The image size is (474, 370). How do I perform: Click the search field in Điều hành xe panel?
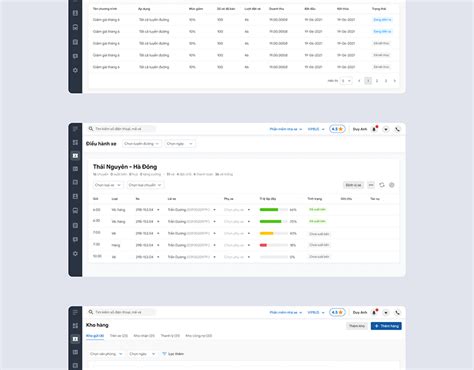point(122,129)
